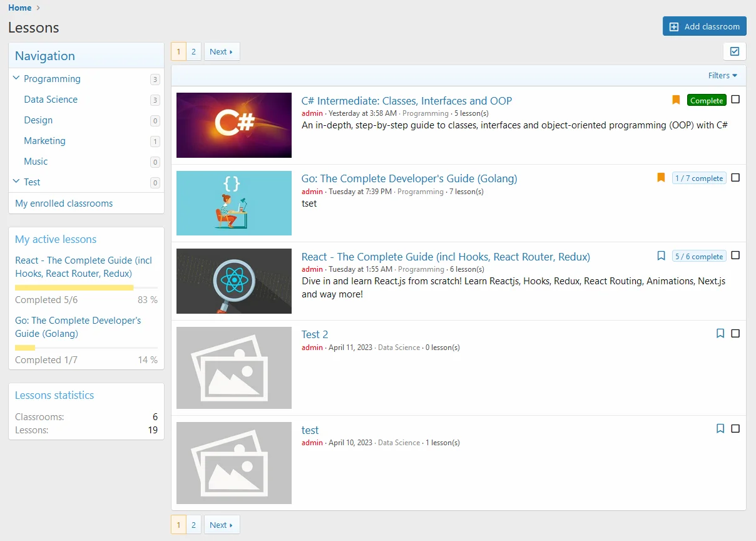756x541 pixels.
Task: Tick the checkbox for C# Intermediate classroom
Action: tap(735, 100)
